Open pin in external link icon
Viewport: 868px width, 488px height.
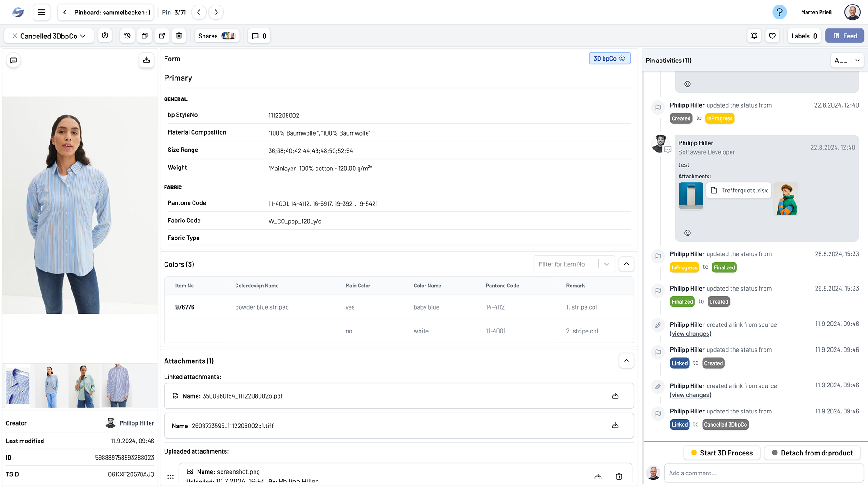tap(162, 36)
